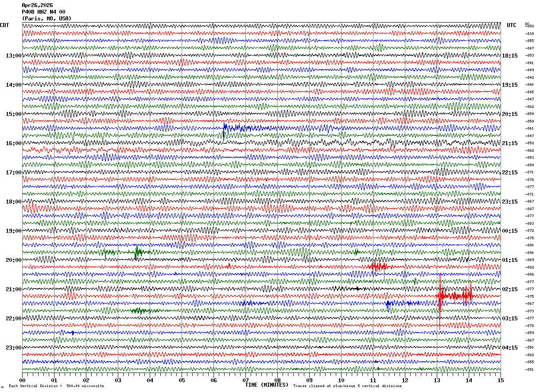This screenshot has width=536, height=392.
Task: Click the 20:15 UTC time label
Action: [510, 114]
